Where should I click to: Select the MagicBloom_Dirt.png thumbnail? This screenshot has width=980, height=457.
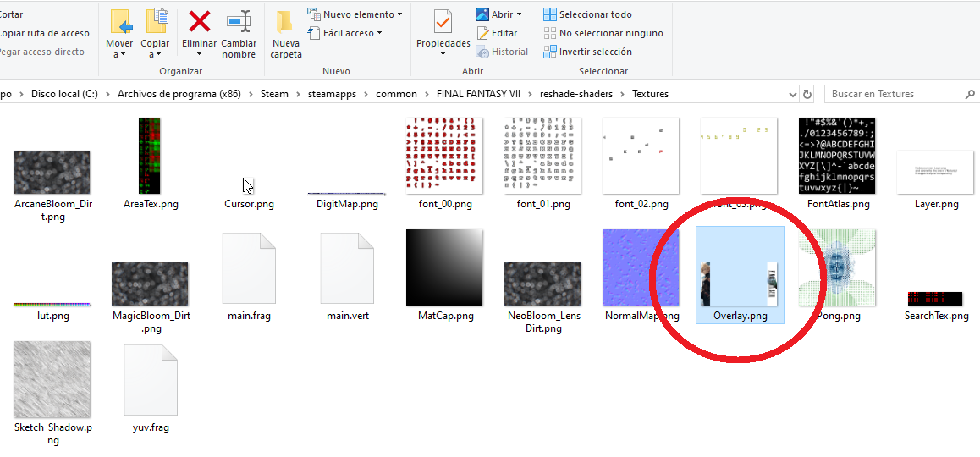click(x=150, y=284)
